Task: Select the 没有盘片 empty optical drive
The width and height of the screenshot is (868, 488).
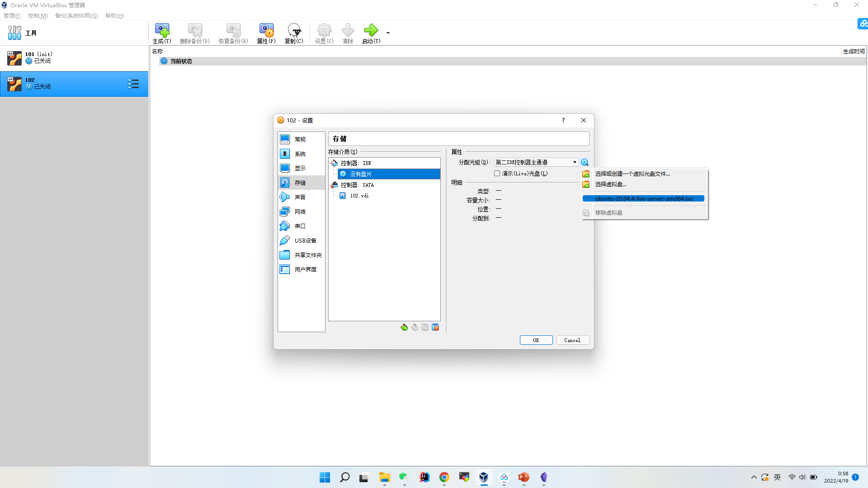Action: [389, 174]
